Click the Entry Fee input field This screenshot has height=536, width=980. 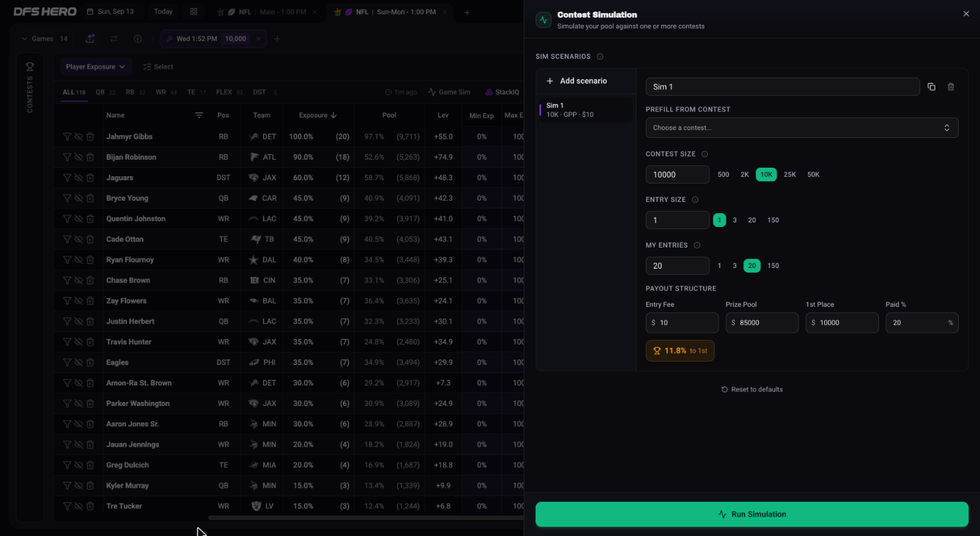coord(682,323)
